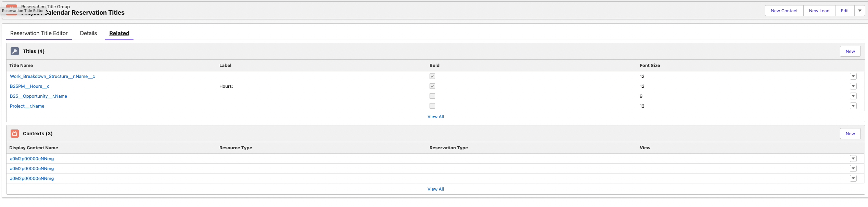The height and width of the screenshot is (207, 868).
Task: Click View All under Contexts list
Action: (435, 189)
